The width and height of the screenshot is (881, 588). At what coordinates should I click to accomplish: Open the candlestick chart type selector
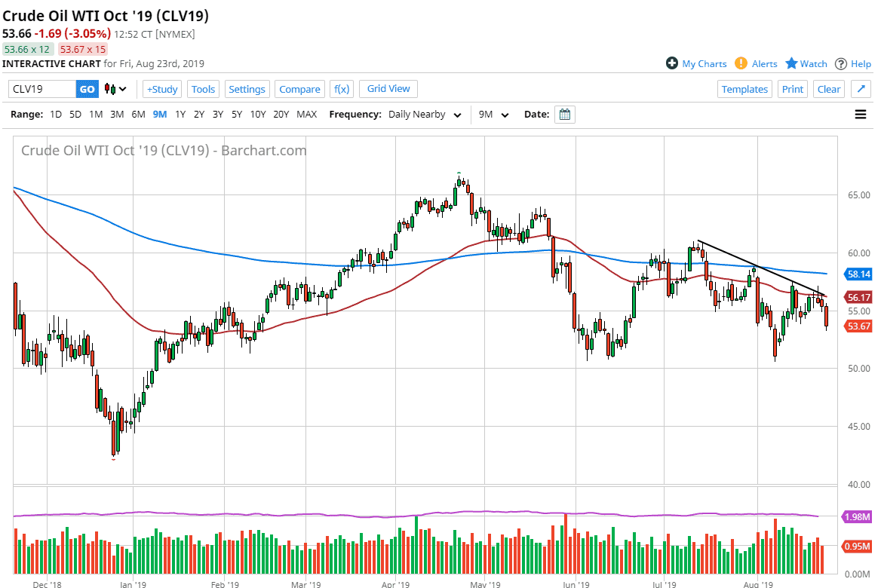click(x=115, y=89)
